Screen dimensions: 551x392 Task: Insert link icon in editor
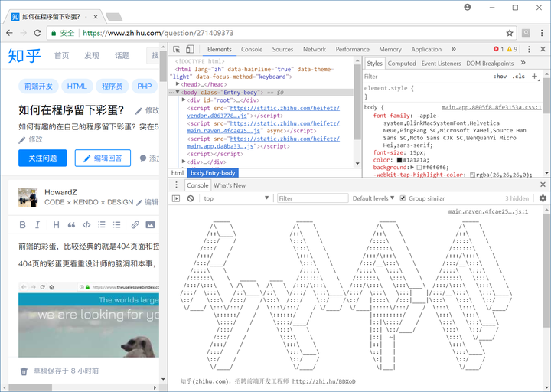point(135,224)
